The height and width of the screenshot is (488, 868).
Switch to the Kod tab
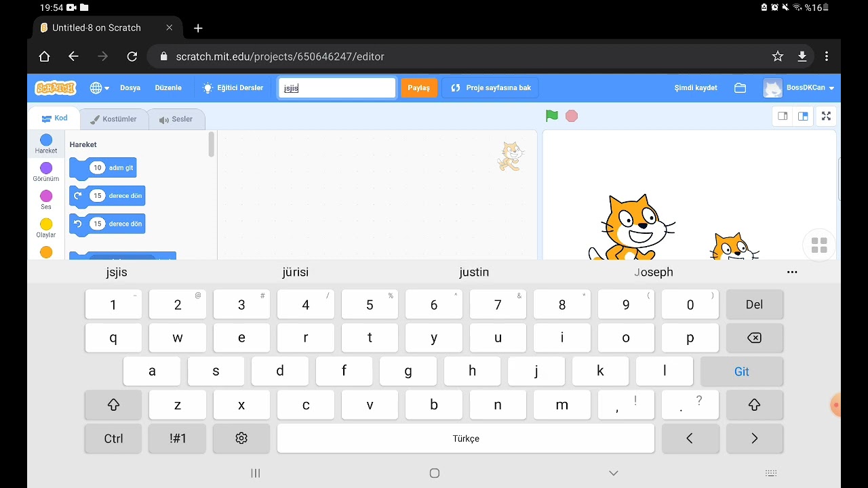click(54, 118)
